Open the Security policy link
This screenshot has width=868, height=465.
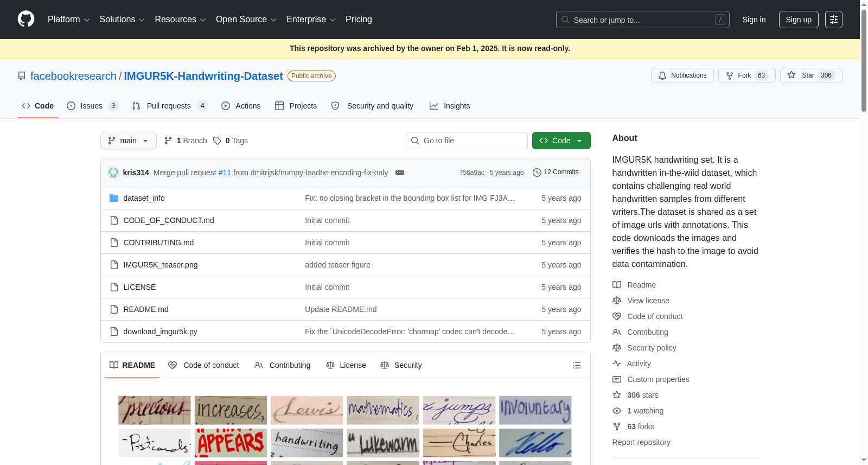click(652, 348)
